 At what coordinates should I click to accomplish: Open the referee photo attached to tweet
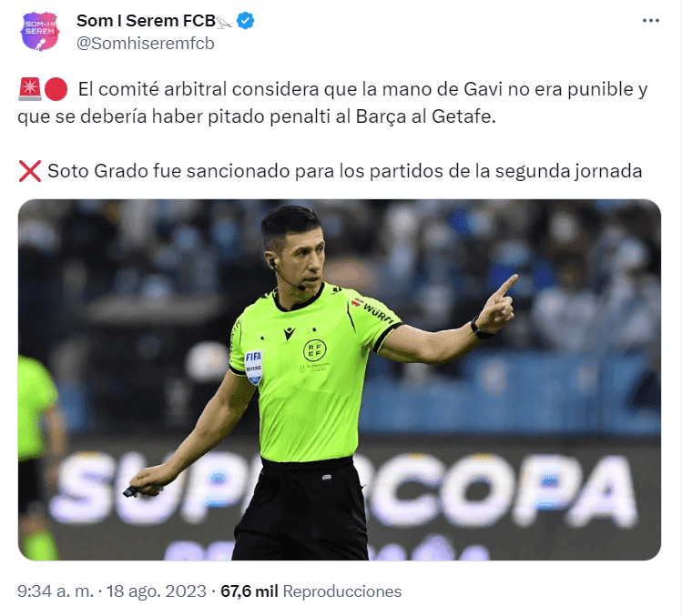[x=340, y=379]
